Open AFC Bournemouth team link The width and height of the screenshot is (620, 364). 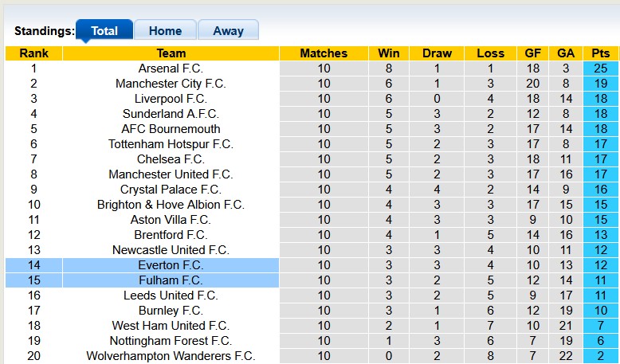171,129
